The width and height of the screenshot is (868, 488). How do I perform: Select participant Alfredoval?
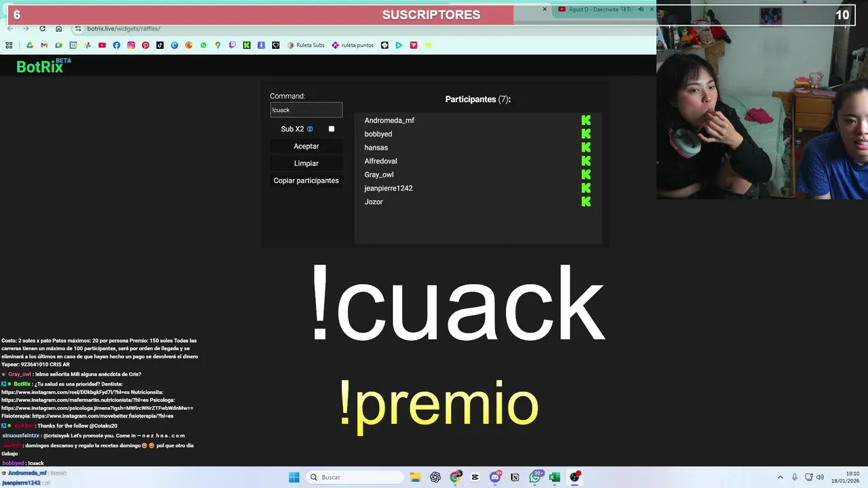(380, 161)
